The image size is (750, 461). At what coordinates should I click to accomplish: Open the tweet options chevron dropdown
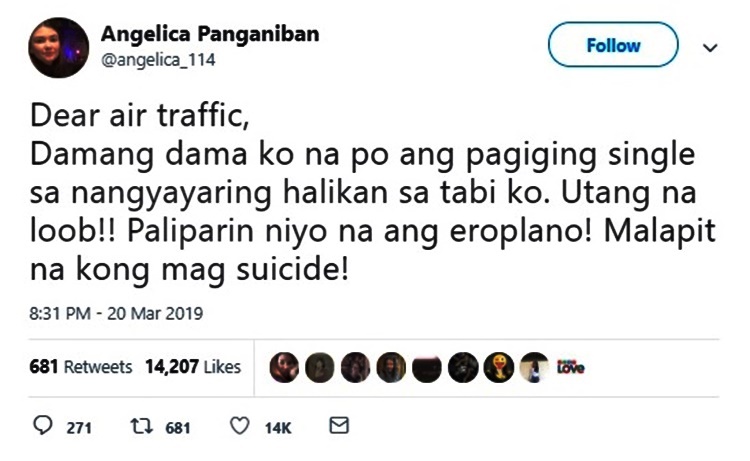click(710, 47)
